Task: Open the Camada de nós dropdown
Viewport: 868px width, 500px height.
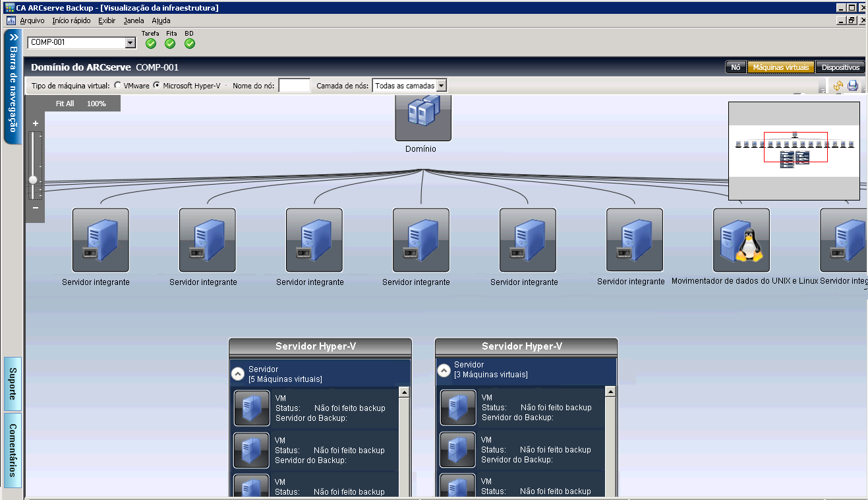Action: (442, 86)
